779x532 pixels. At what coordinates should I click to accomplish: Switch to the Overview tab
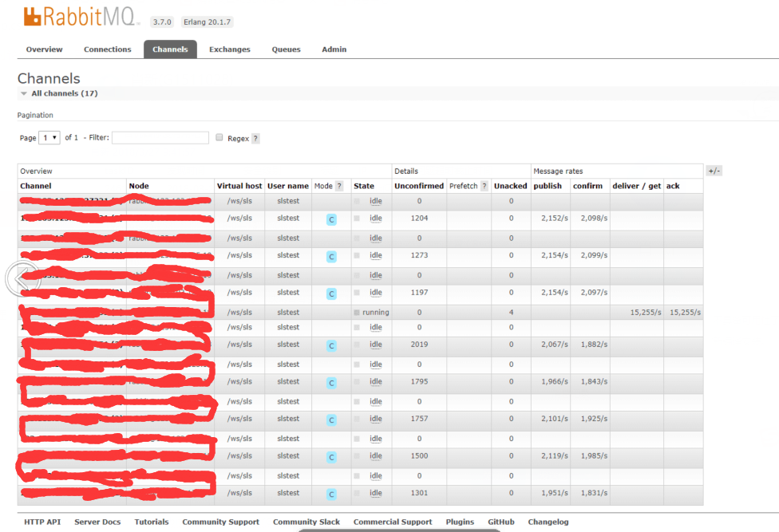click(x=44, y=49)
